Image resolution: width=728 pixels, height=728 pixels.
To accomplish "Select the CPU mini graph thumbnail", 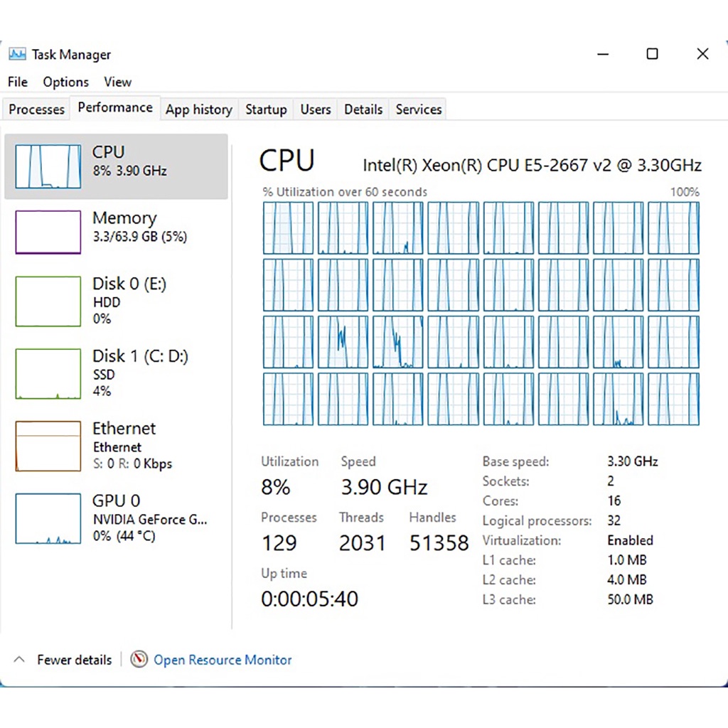I will (x=48, y=166).
